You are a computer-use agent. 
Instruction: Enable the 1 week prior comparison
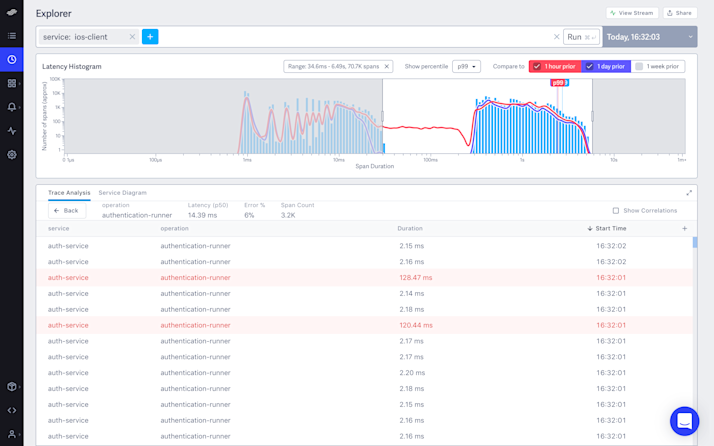point(658,67)
